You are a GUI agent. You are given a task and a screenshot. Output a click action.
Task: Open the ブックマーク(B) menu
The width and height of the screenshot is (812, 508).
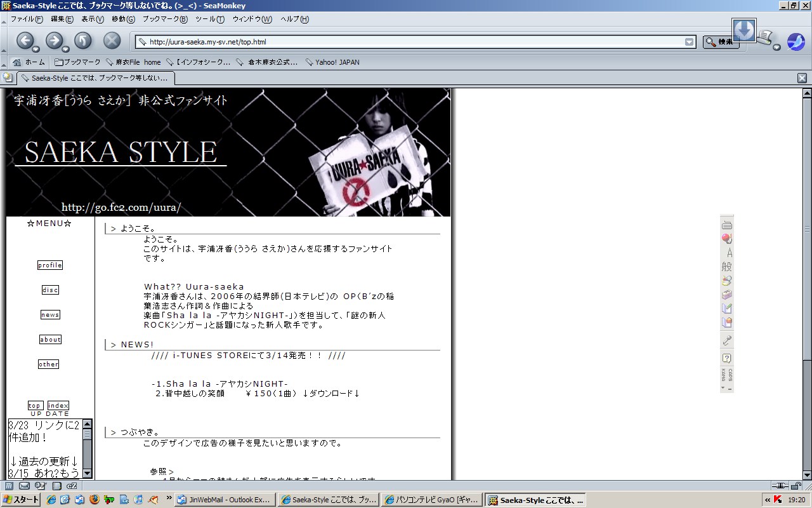165,19
